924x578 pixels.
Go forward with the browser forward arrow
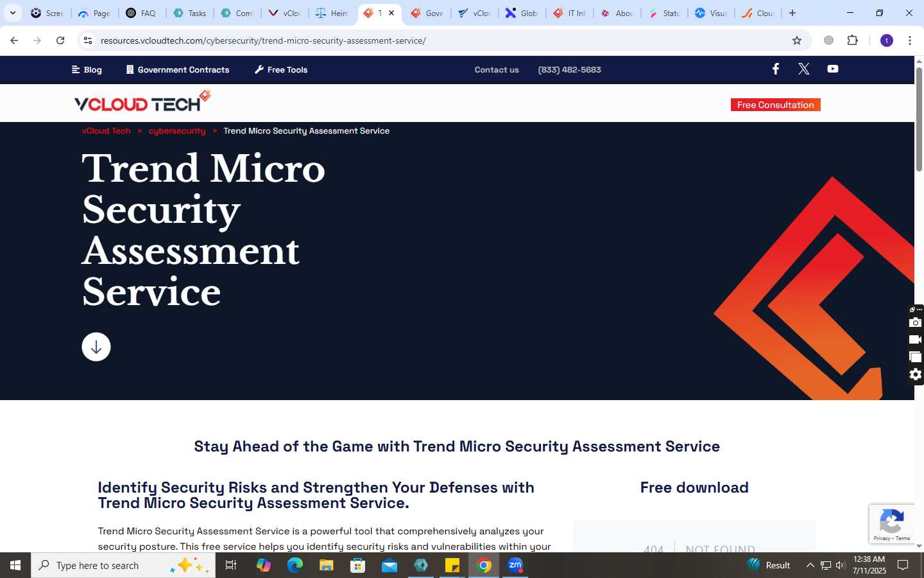pyautogui.click(x=37, y=40)
